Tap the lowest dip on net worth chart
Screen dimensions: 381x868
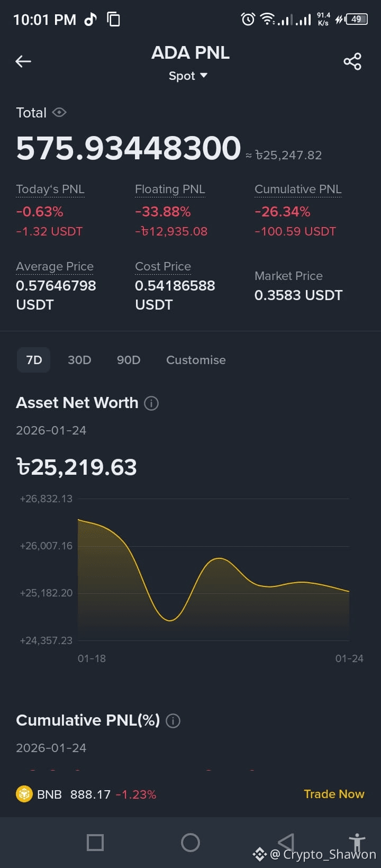(169, 620)
